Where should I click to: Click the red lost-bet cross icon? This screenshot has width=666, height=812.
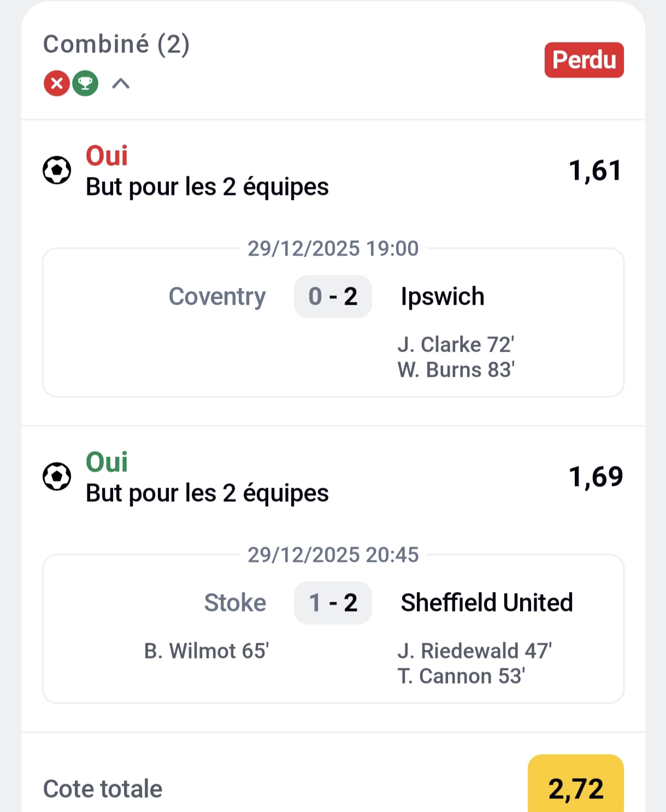[x=56, y=84]
